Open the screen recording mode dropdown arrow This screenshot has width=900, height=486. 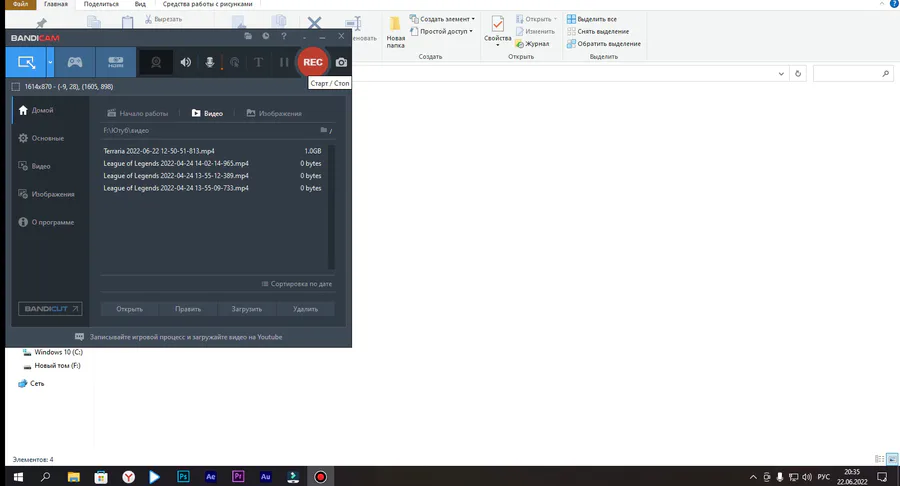point(51,62)
